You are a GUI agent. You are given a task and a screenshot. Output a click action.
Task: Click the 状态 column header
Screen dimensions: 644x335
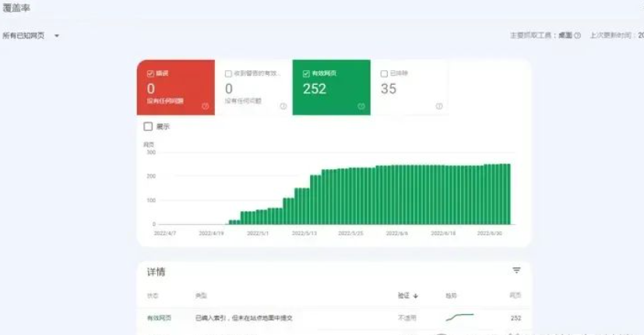(x=153, y=295)
